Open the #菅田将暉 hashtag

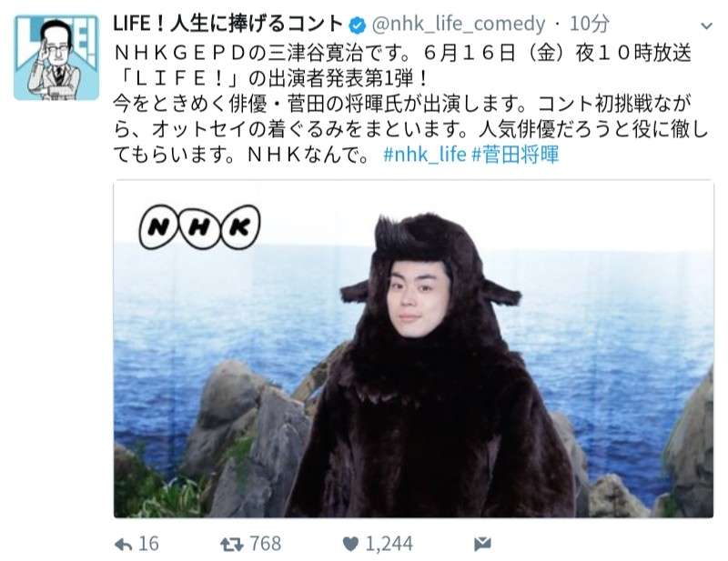515,154
